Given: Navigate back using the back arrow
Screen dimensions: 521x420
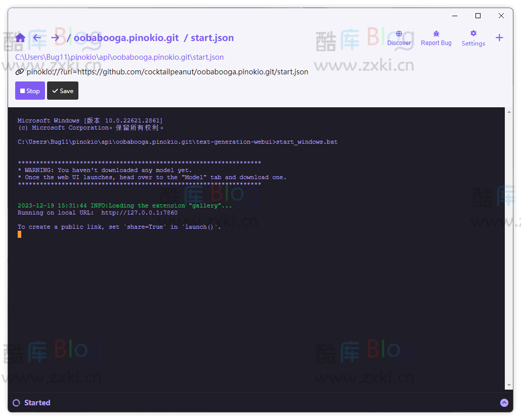Looking at the screenshot, I should (x=37, y=37).
